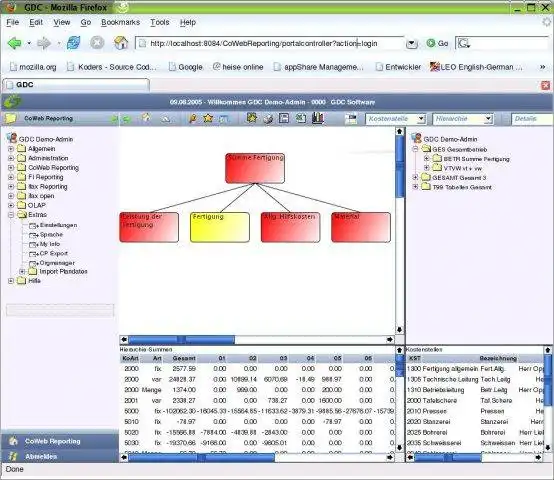554x480 pixels.
Task: Click the green forward arrow in CoWeb toolbar
Action: pyautogui.click(x=126, y=119)
